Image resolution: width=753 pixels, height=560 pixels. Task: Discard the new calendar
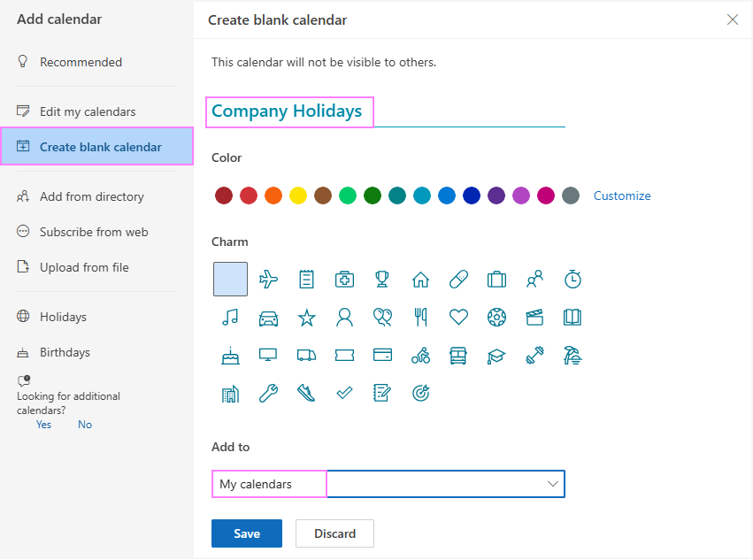334,533
